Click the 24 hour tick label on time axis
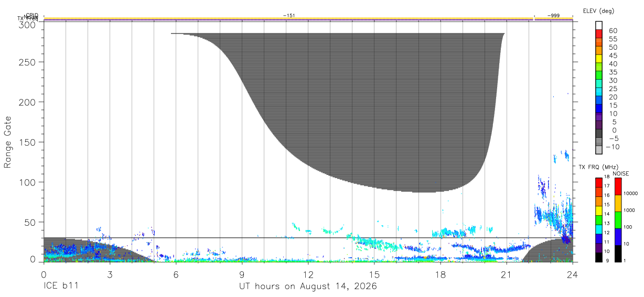Viewport: 644px width, 297px height. click(573, 275)
